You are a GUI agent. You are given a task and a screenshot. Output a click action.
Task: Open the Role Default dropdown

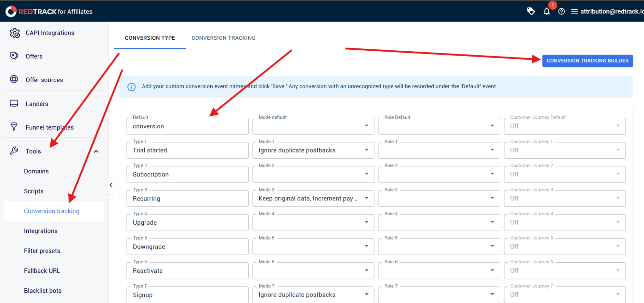439,126
